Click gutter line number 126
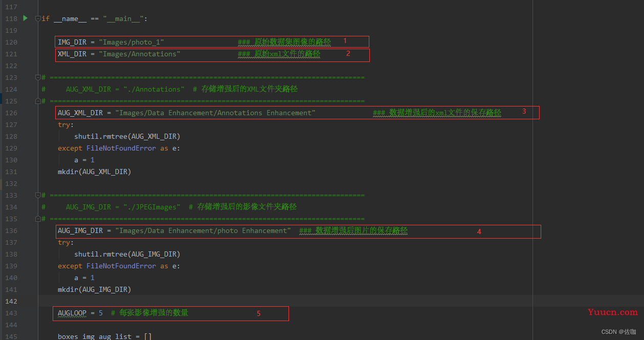Screen dimensions: 644x340 [11, 113]
